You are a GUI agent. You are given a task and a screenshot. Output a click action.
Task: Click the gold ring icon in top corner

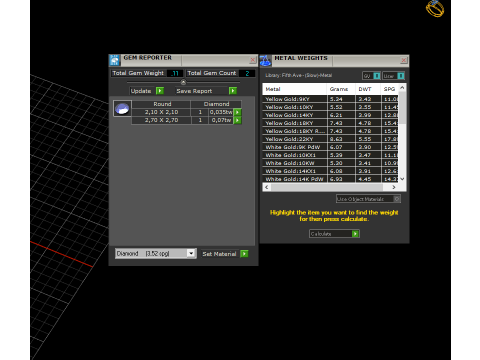435,8
